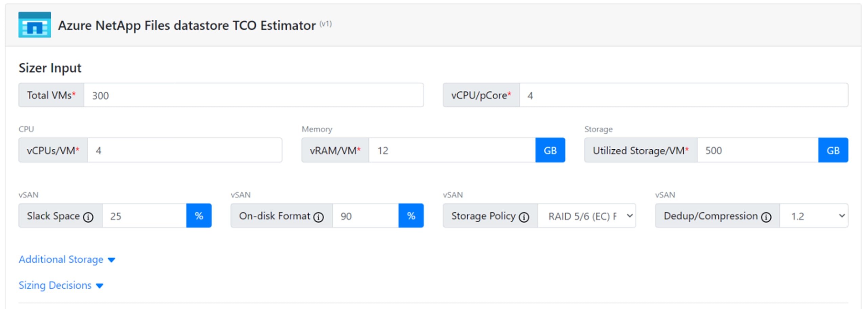This screenshot has height=309, width=868.
Task: Click the Sizer Input section heading
Action: pyautogui.click(x=50, y=67)
